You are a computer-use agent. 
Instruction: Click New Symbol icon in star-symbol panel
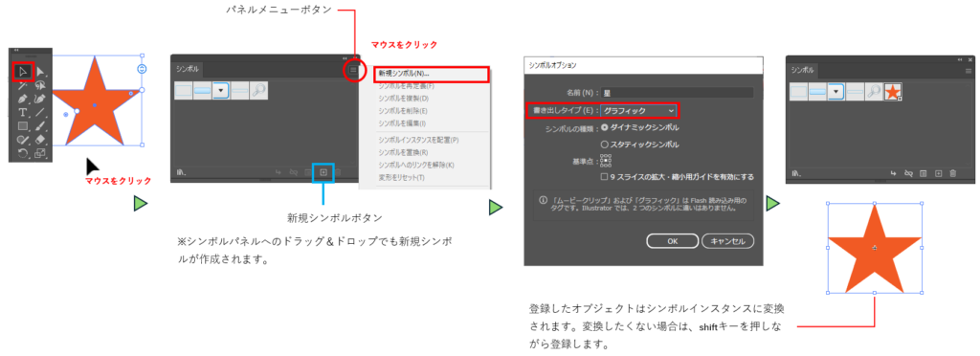938,173
